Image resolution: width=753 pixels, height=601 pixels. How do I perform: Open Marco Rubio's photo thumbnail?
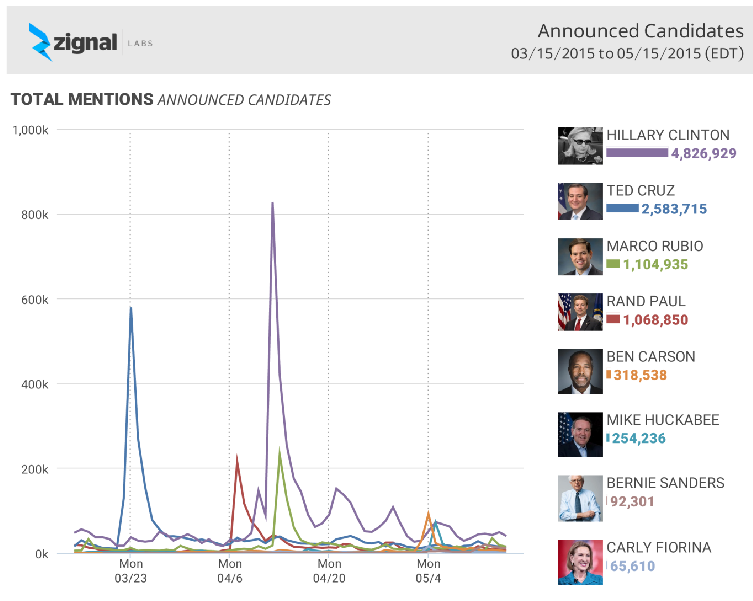click(580, 257)
